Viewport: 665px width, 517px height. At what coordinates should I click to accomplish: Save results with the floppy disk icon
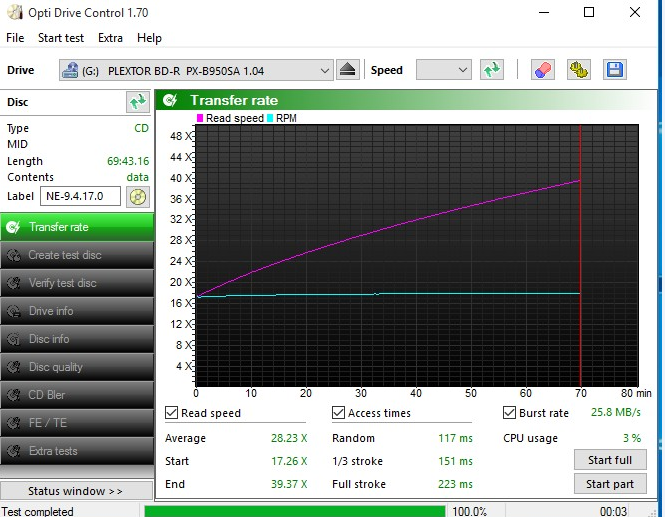click(x=615, y=70)
